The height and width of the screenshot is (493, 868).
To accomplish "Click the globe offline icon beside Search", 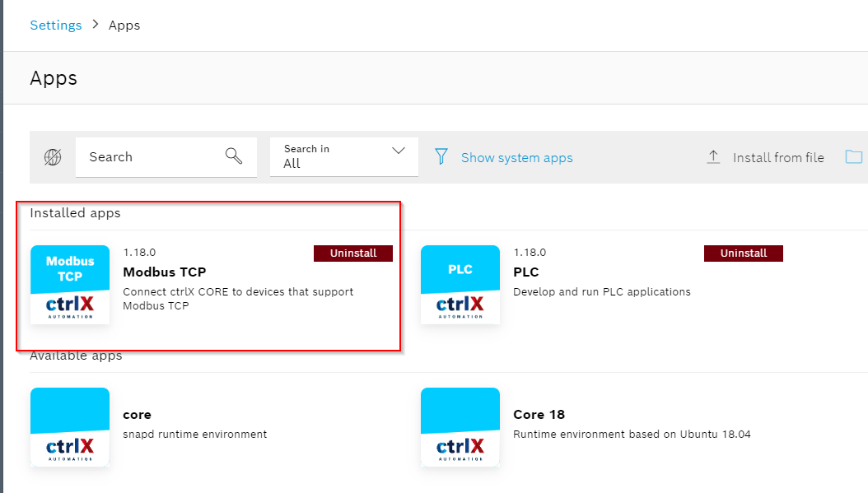I will pos(53,157).
